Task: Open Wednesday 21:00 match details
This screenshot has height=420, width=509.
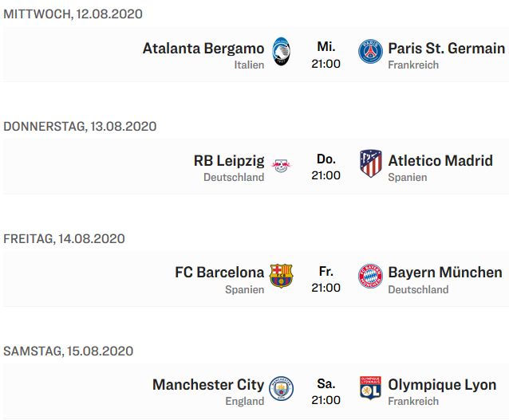Action: 326,55
